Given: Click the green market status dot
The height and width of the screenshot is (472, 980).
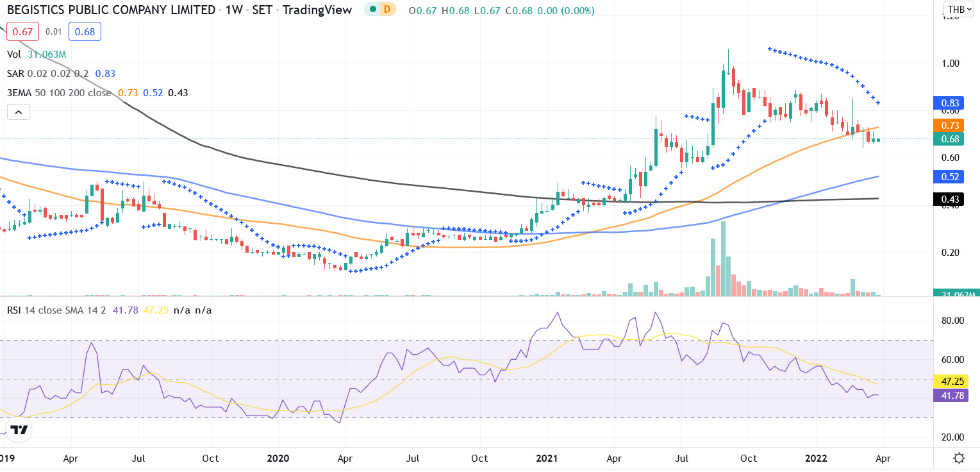Looking at the screenshot, I should tap(372, 10).
